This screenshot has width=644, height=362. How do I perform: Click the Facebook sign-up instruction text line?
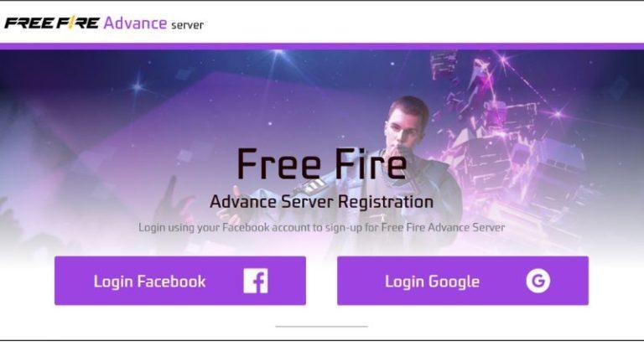coord(322,227)
